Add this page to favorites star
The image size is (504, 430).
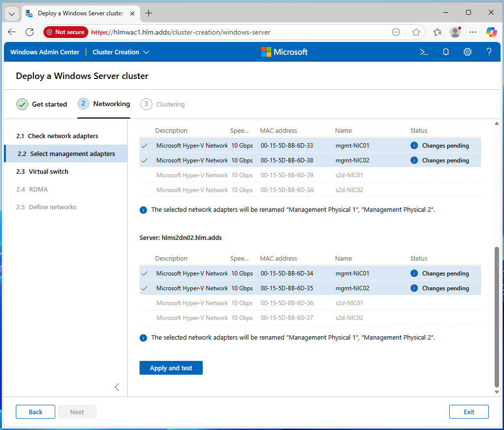(x=416, y=32)
